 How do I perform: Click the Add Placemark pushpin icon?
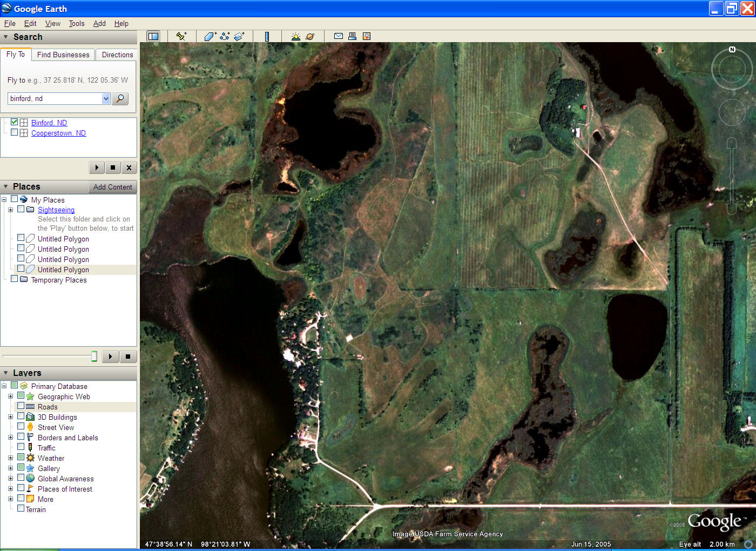coord(181,36)
